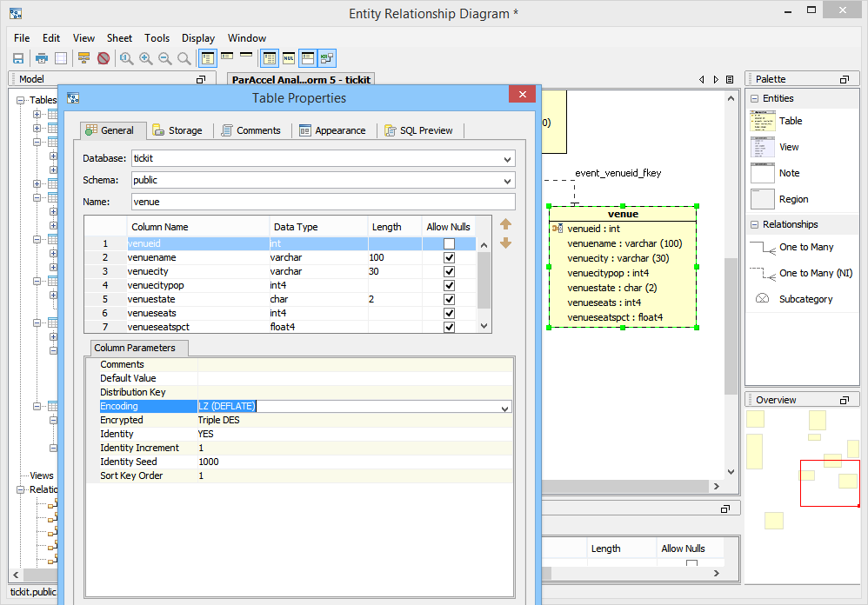Open the Schema dropdown showing public
The height and width of the screenshot is (605, 868).
pos(507,181)
